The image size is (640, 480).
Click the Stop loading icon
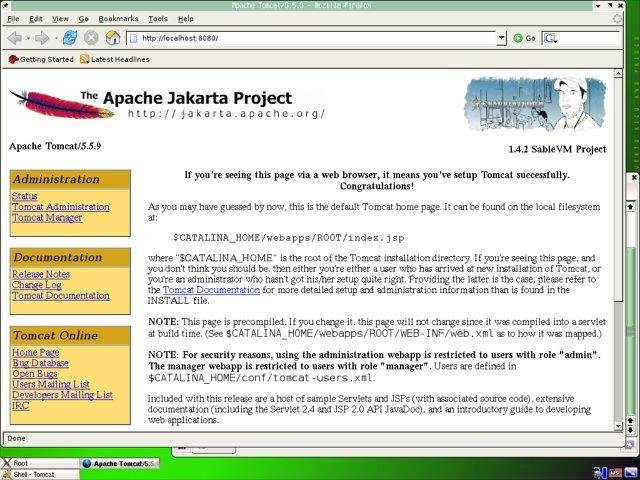tap(91, 38)
